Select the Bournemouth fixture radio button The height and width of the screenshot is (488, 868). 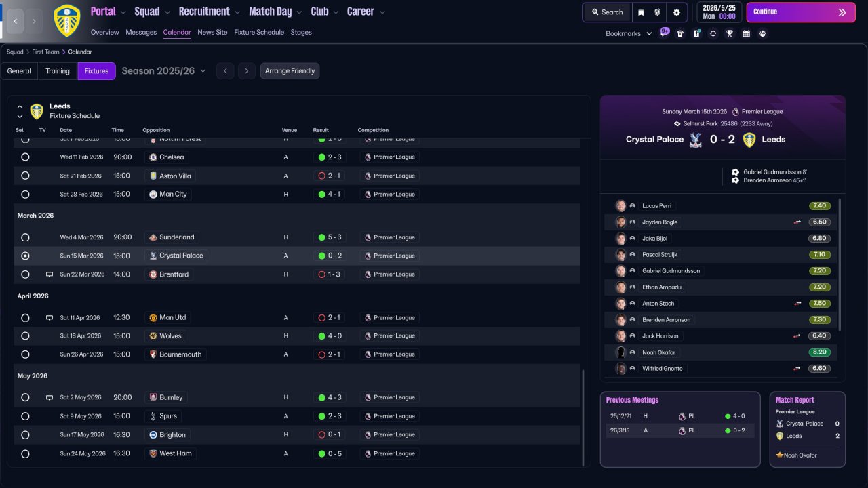pos(25,354)
